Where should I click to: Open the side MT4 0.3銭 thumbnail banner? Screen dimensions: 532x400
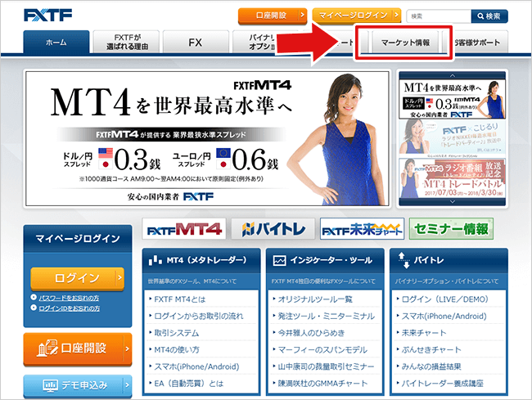pos(453,99)
